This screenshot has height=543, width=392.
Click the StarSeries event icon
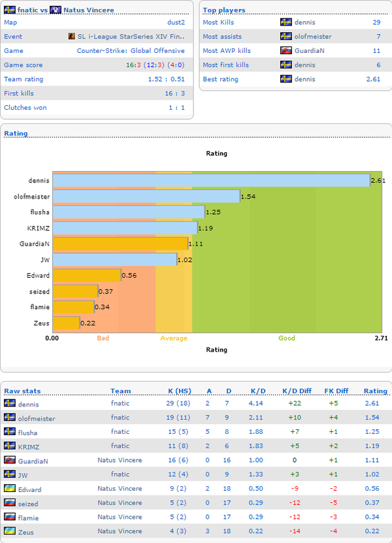[72, 36]
